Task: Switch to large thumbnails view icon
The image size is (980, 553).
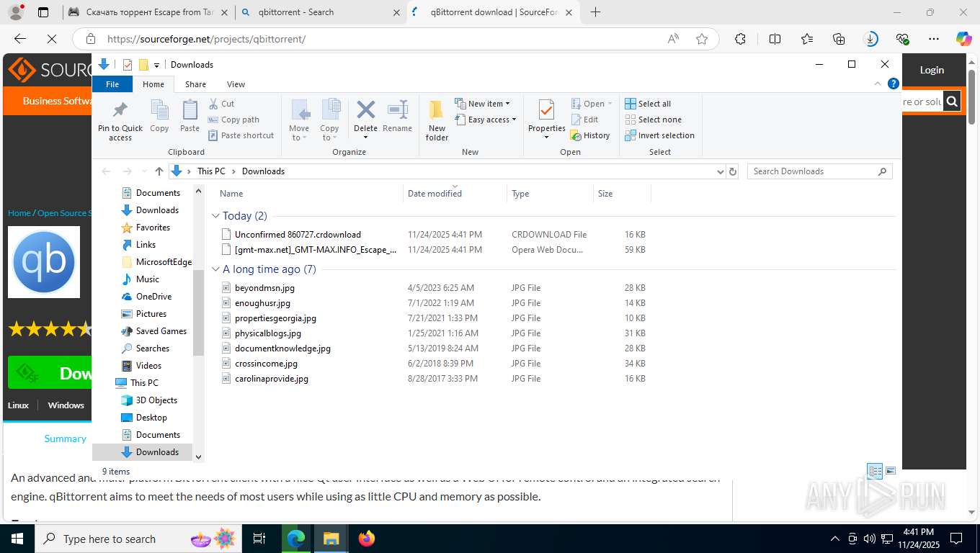Action: click(x=891, y=471)
